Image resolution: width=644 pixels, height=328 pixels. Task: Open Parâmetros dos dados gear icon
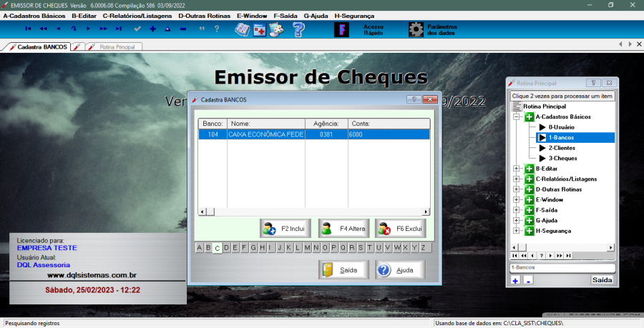click(416, 29)
